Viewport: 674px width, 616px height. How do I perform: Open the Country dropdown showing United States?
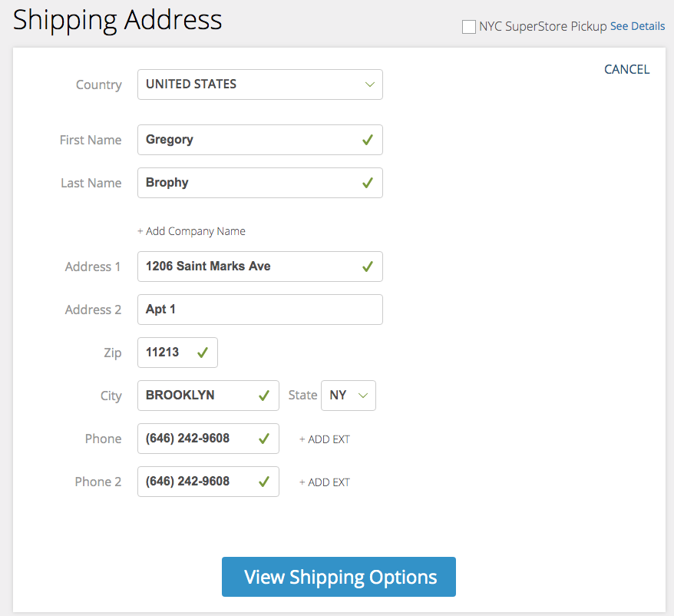tap(260, 84)
